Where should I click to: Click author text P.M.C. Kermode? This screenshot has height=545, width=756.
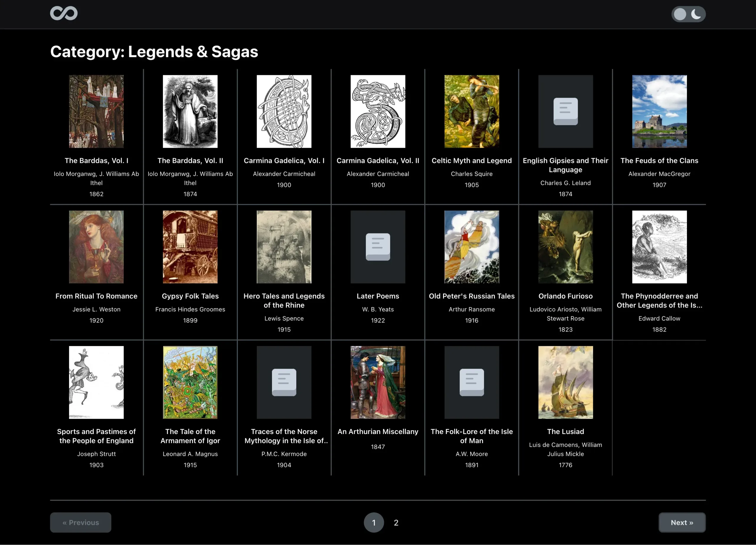(x=284, y=454)
